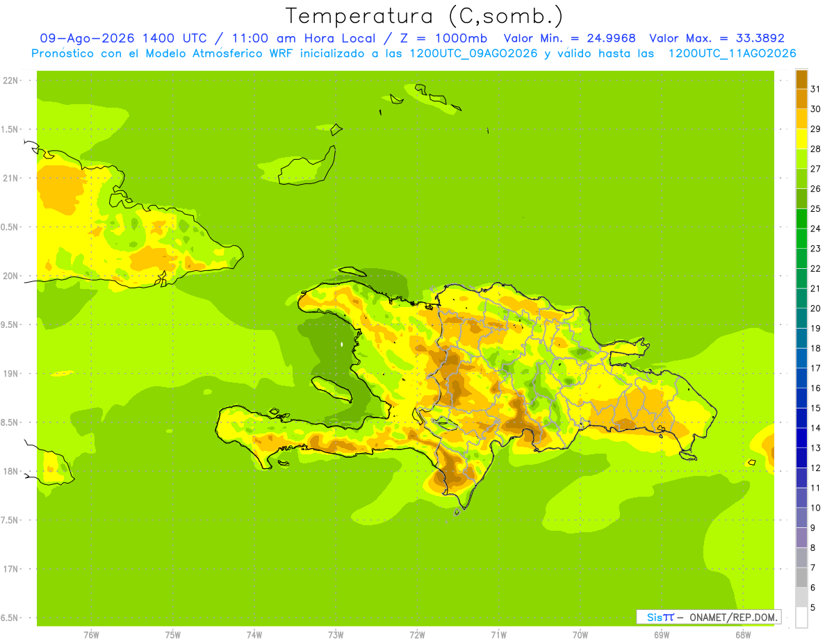The width and height of the screenshot is (834, 644).
Task: Click the "31" colorbar label
Action: [x=815, y=89]
